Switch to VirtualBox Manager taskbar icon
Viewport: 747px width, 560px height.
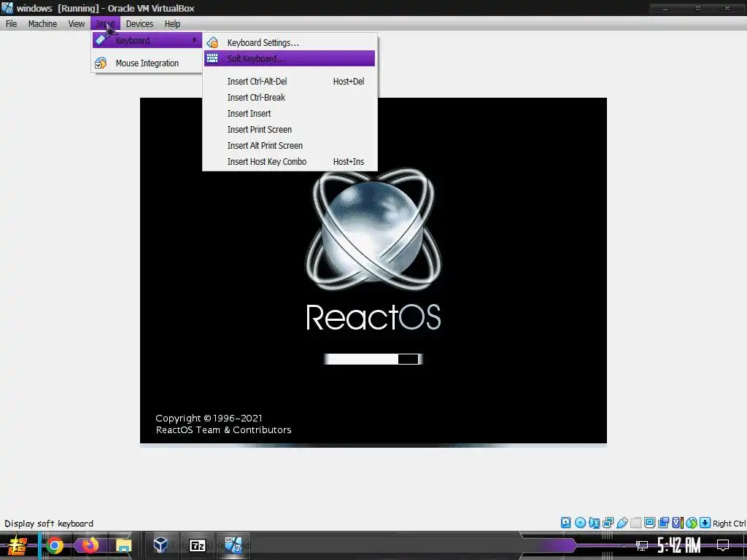click(x=160, y=545)
